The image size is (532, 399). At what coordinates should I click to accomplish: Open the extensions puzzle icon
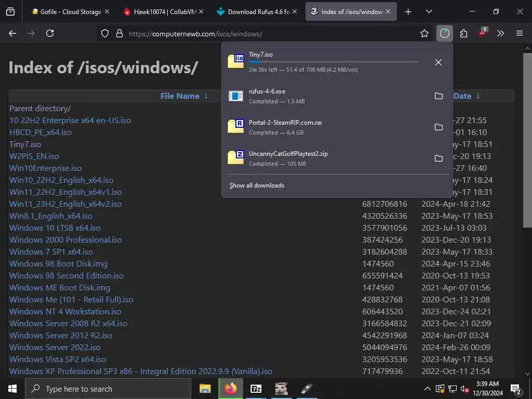click(x=463, y=33)
